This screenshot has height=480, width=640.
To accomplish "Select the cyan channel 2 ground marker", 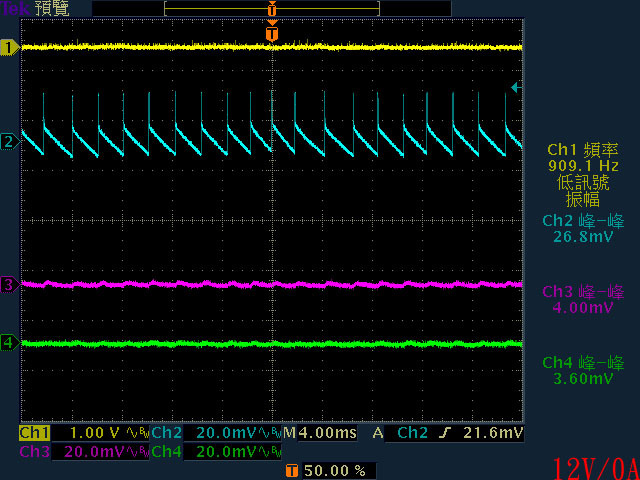I will 10,142.
